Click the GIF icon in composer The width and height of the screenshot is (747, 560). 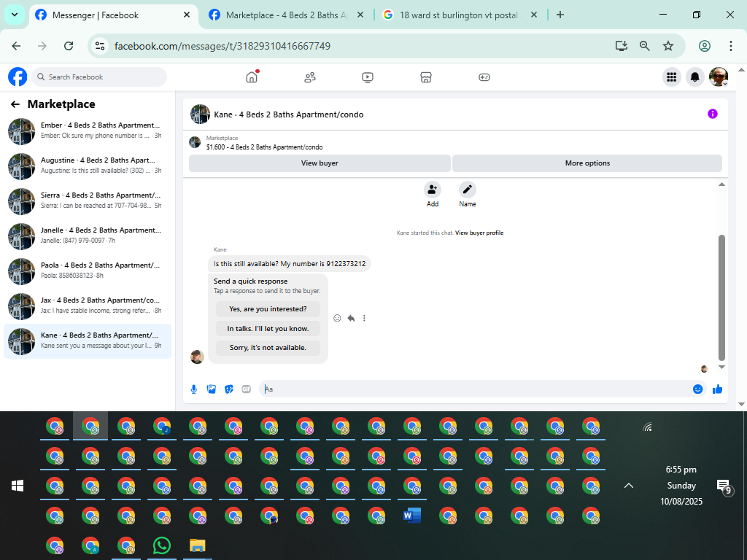pos(247,389)
